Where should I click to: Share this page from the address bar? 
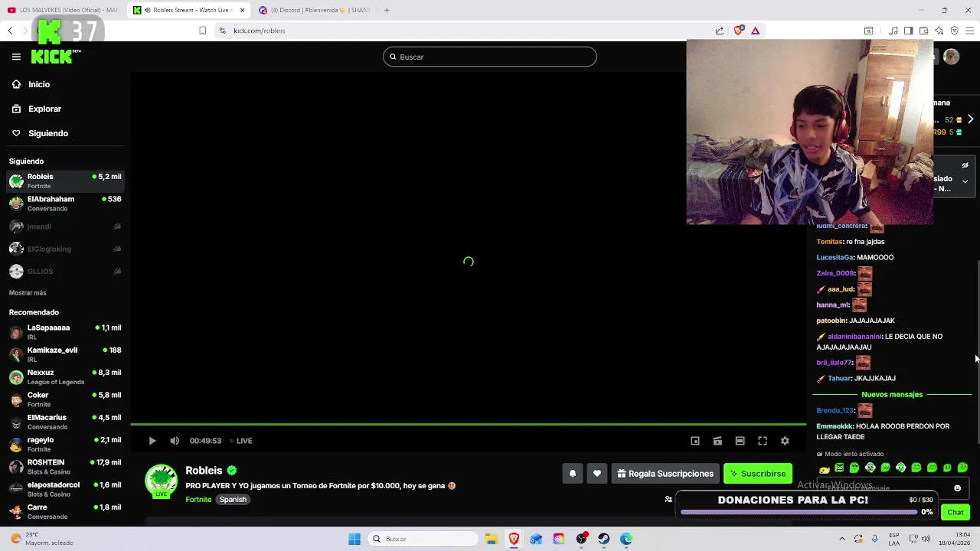720,31
